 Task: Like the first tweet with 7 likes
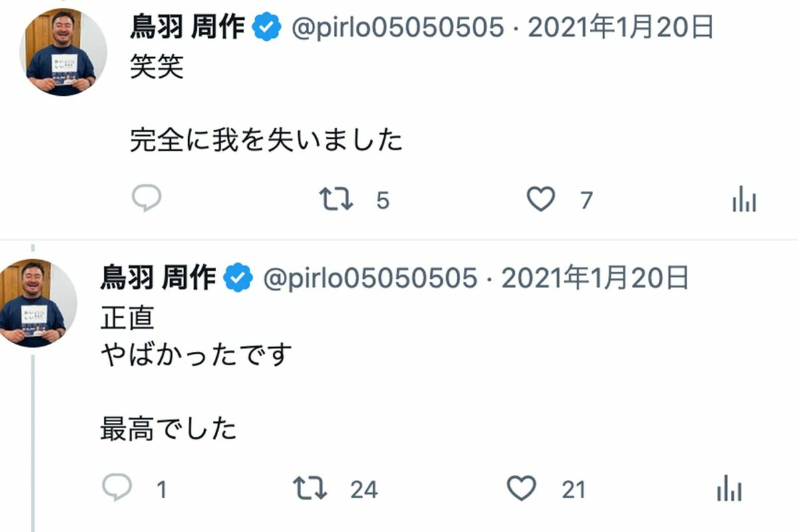click(x=541, y=199)
